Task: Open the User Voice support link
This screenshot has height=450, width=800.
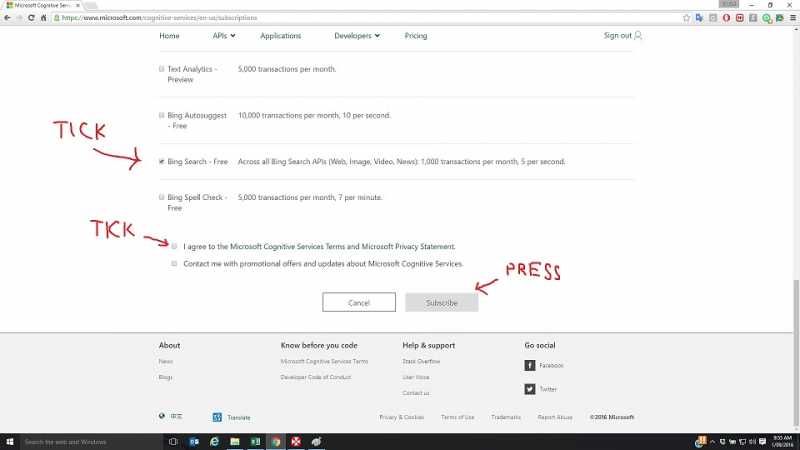Action: (416, 377)
